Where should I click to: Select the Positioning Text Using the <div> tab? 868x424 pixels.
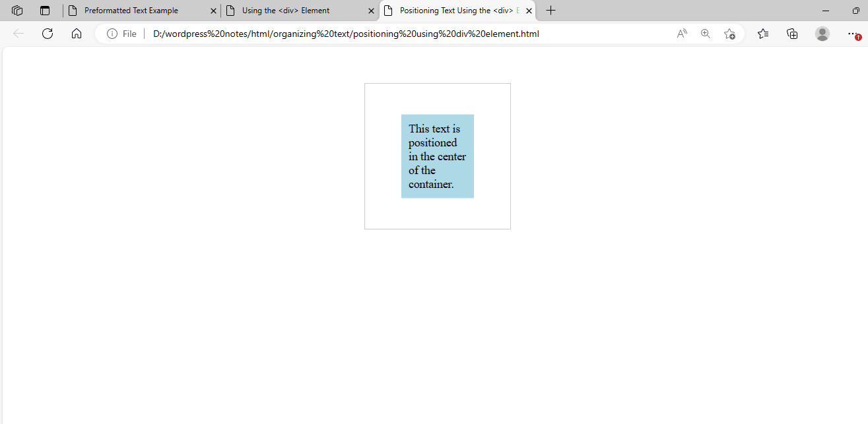click(x=457, y=11)
